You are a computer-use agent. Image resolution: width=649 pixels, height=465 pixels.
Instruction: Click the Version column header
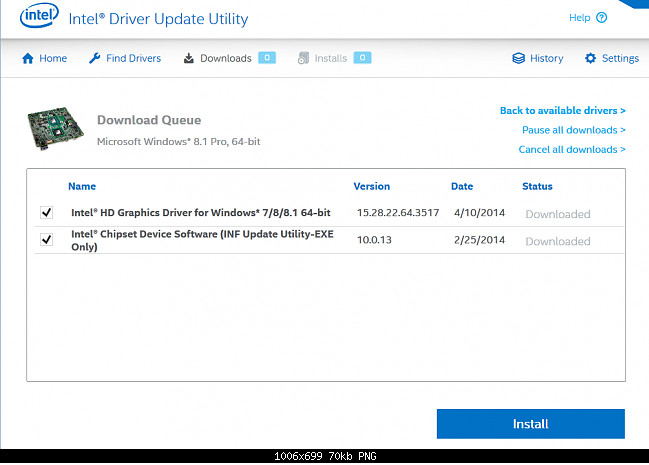click(372, 186)
